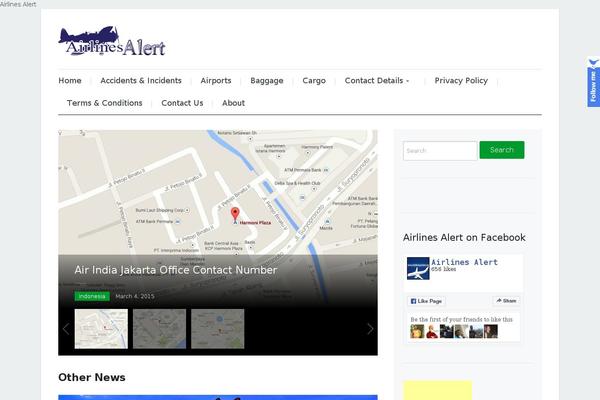Open the Baggage menu item

click(x=267, y=81)
